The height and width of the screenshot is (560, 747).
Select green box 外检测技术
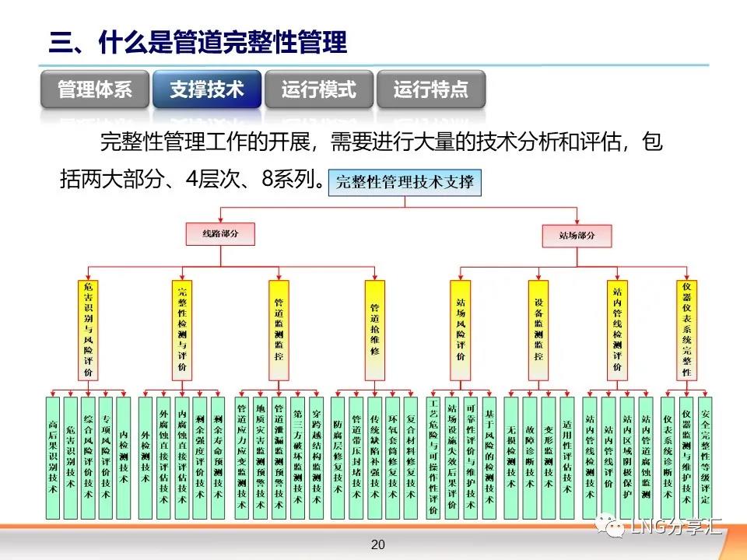click(x=146, y=458)
